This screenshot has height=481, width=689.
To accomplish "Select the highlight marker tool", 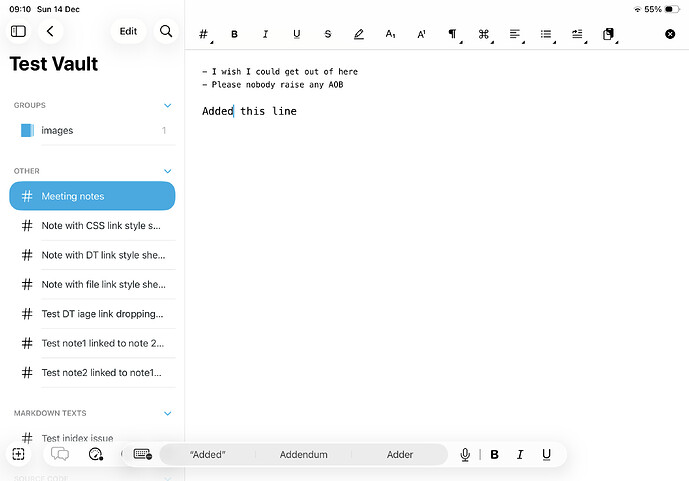I will click(359, 34).
